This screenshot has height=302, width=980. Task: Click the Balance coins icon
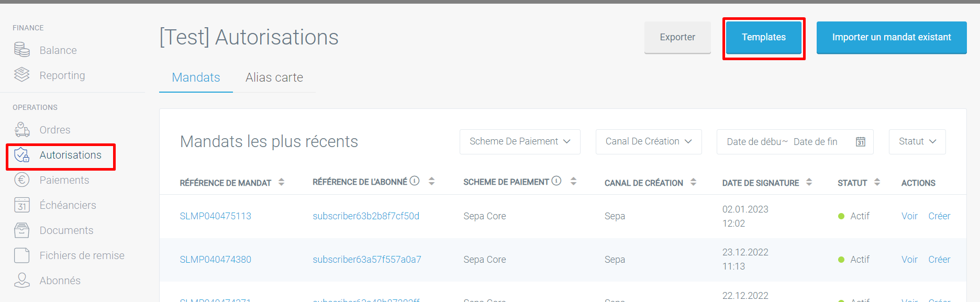[x=22, y=50]
